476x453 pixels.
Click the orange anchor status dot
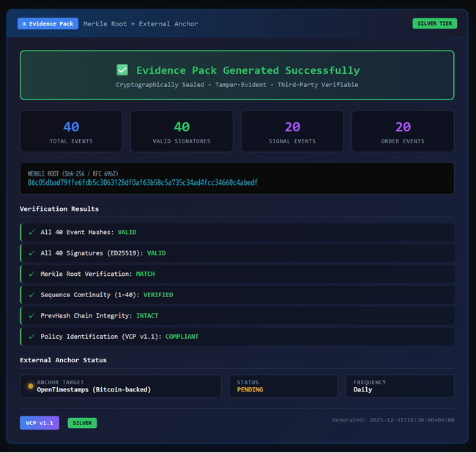point(30,386)
